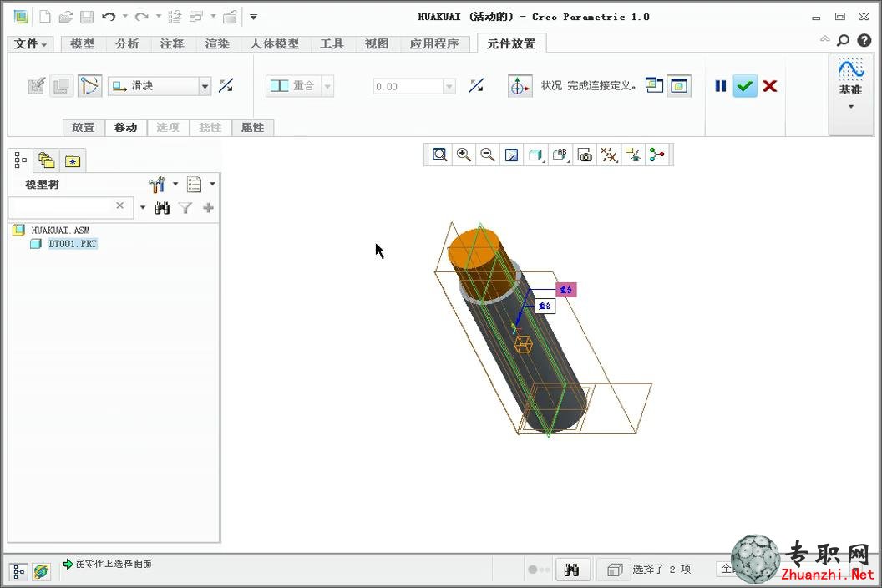Open the model tree filter funnel

click(185, 208)
